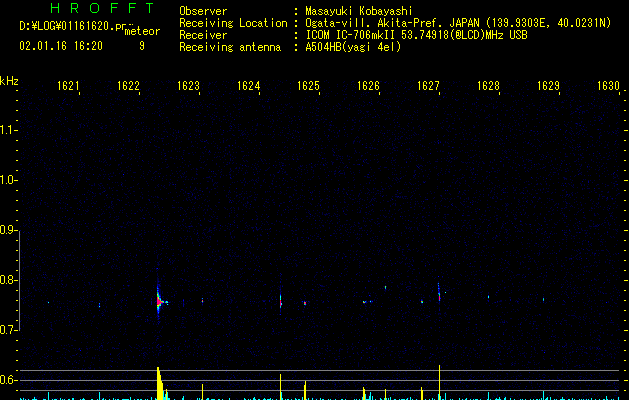Click the 'Receiving Location' label
This screenshot has height=400, width=629.
[x=233, y=23]
